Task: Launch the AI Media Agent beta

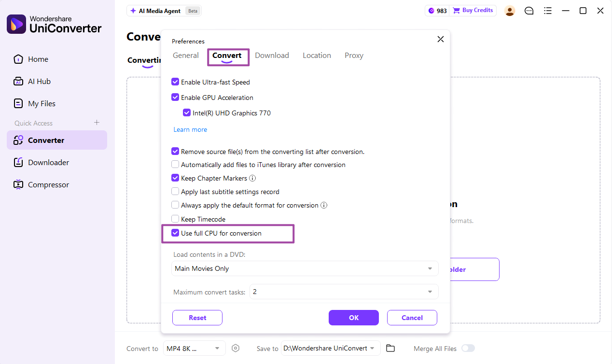Action: pyautogui.click(x=164, y=11)
